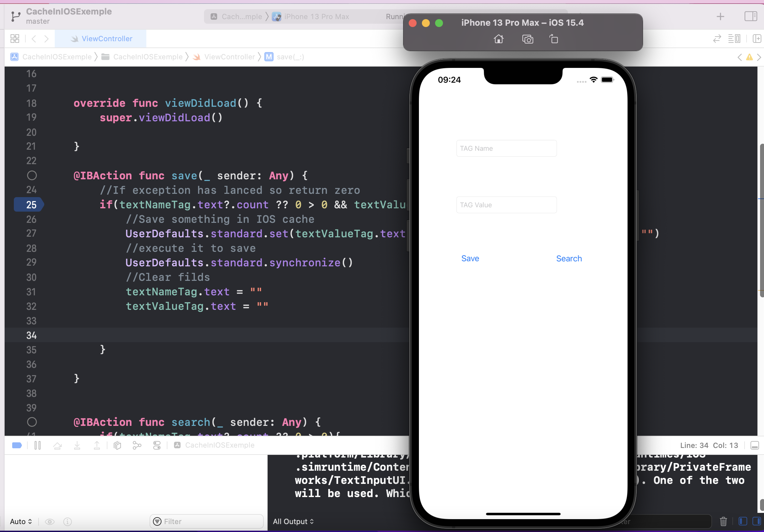
Task: Open Environment Overrides icon in debug bar
Action: [x=157, y=445]
